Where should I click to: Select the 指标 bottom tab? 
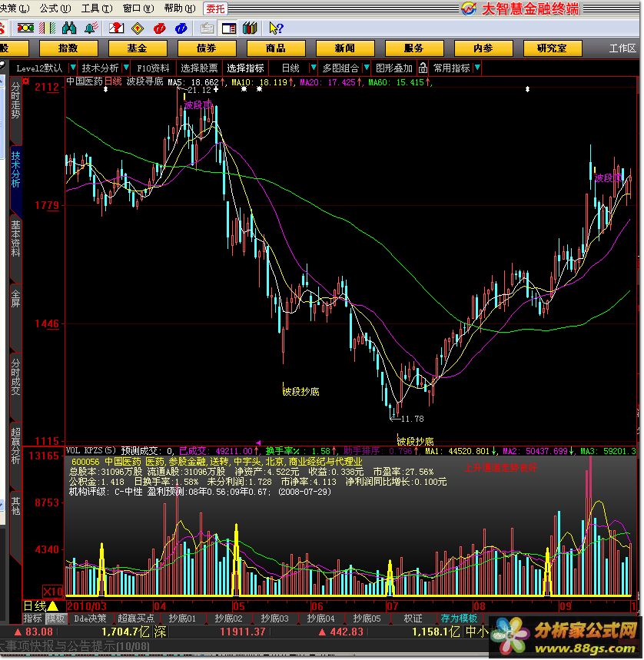pyautogui.click(x=33, y=619)
